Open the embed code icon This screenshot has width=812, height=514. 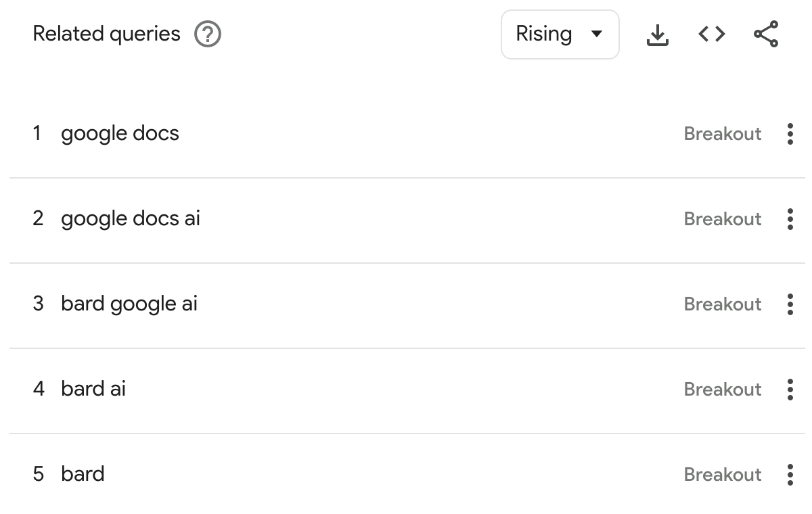[x=711, y=33]
